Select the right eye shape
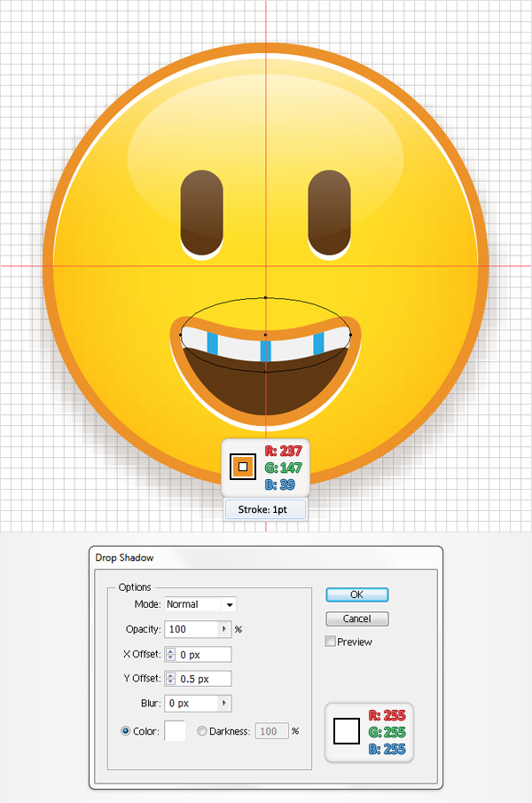Screen dimensions: 532x803 [x=330, y=213]
